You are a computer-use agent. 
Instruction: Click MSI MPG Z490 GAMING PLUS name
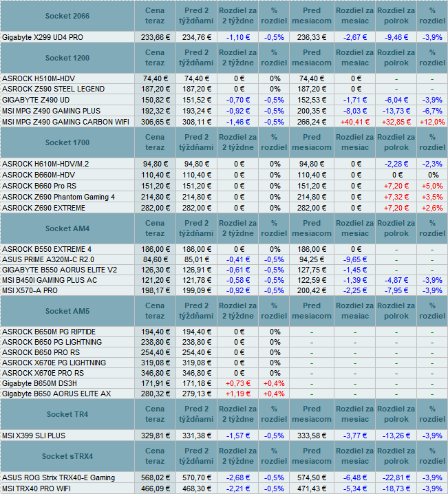pos(51,111)
